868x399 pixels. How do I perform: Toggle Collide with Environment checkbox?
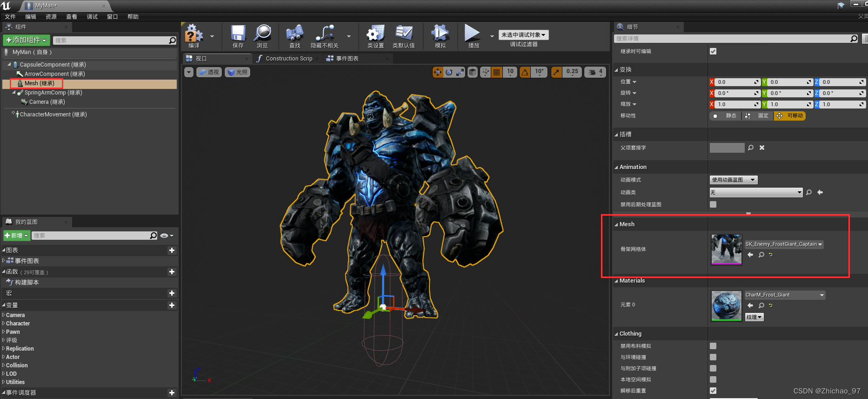pyautogui.click(x=713, y=357)
